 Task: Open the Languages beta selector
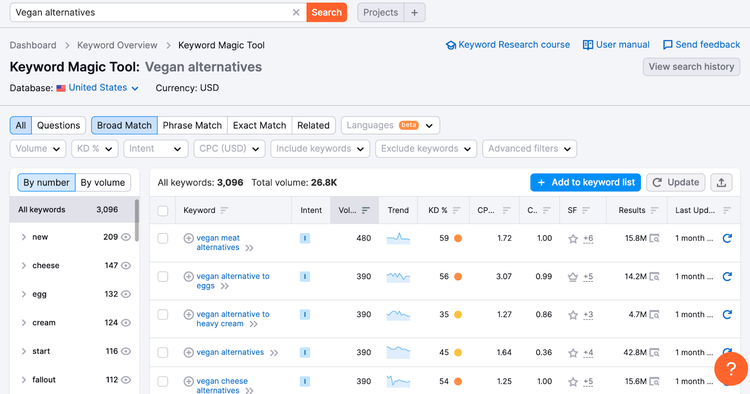coord(390,125)
